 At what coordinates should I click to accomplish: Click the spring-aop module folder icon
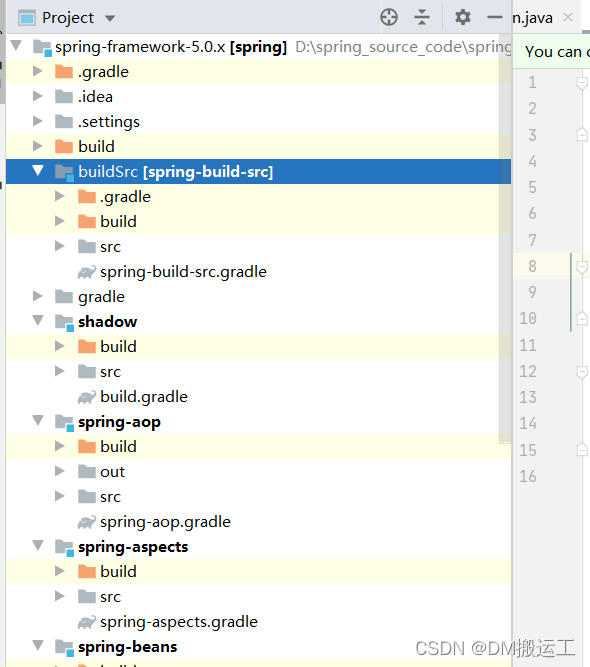[65, 422]
